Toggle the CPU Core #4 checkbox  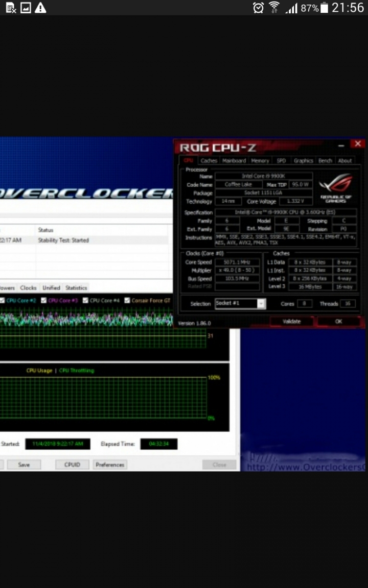[x=85, y=300]
